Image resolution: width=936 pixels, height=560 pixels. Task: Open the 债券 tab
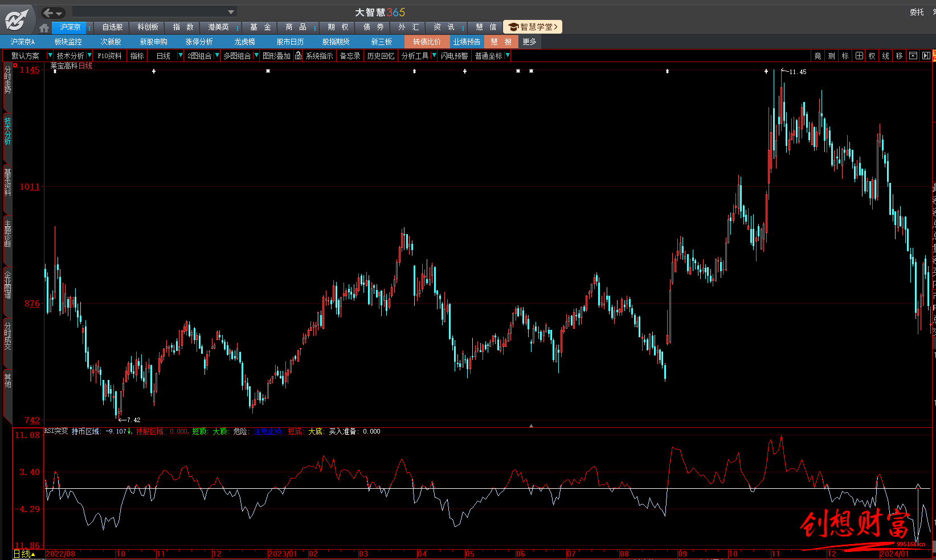(373, 27)
